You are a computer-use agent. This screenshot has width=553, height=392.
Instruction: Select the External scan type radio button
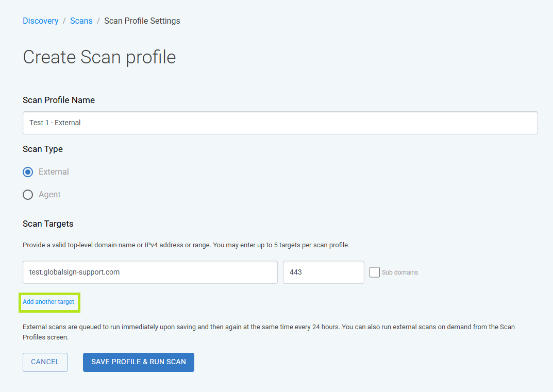[x=28, y=172]
